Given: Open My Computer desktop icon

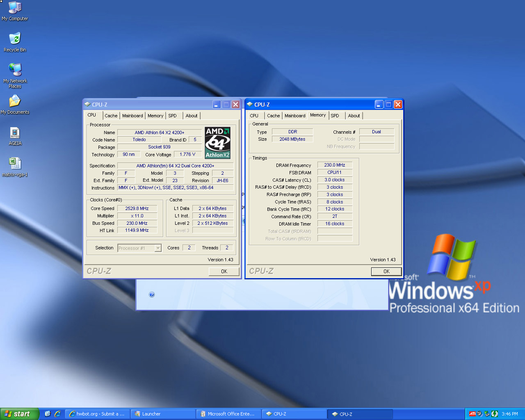Looking at the screenshot, I should click(15, 11).
